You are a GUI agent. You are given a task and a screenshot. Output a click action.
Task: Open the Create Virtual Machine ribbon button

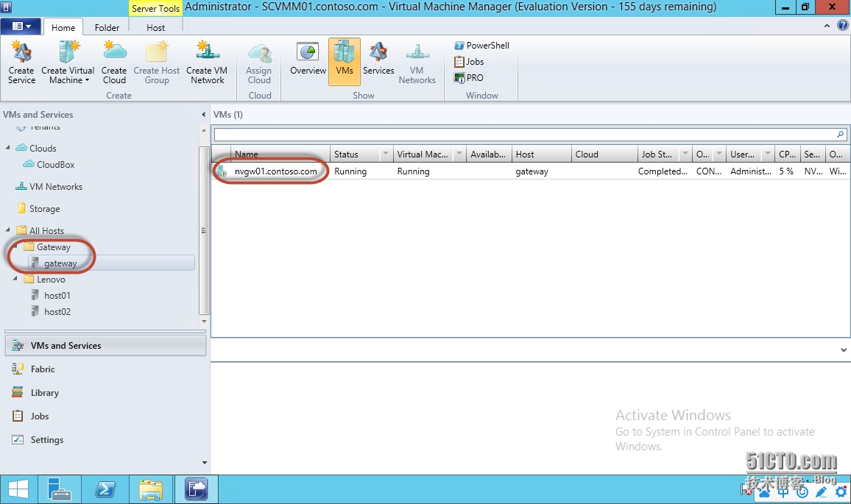point(68,62)
